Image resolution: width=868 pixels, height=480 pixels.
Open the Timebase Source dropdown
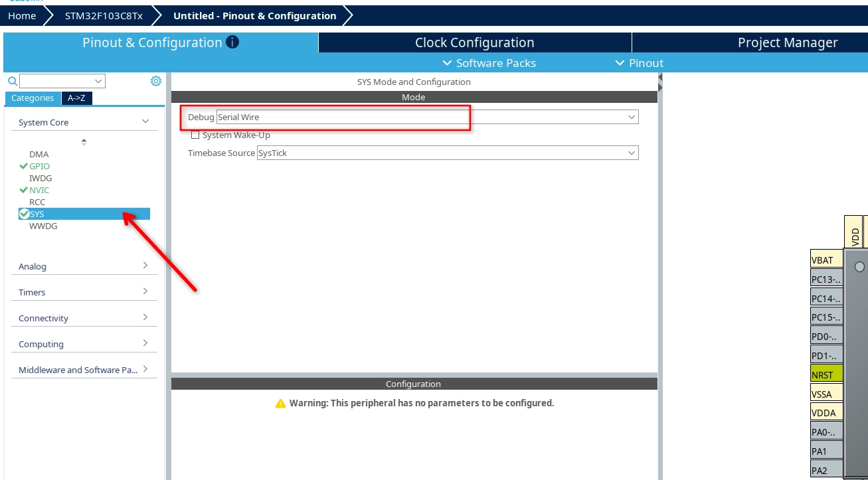click(x=447, y=153)
